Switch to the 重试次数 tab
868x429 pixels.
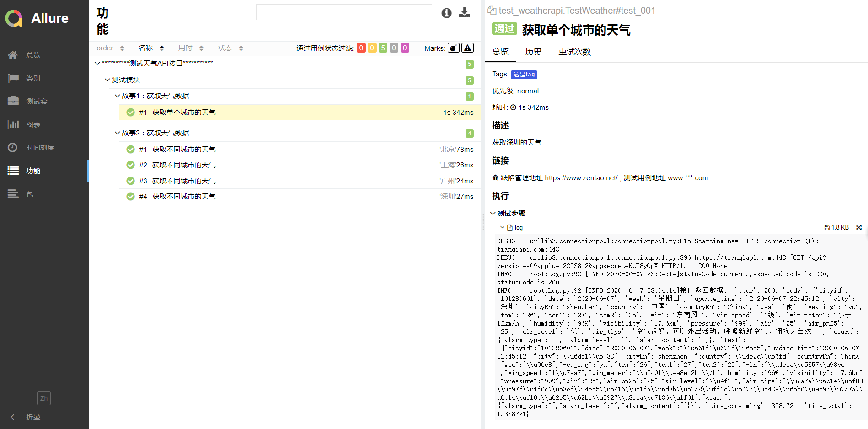[574, 52]
